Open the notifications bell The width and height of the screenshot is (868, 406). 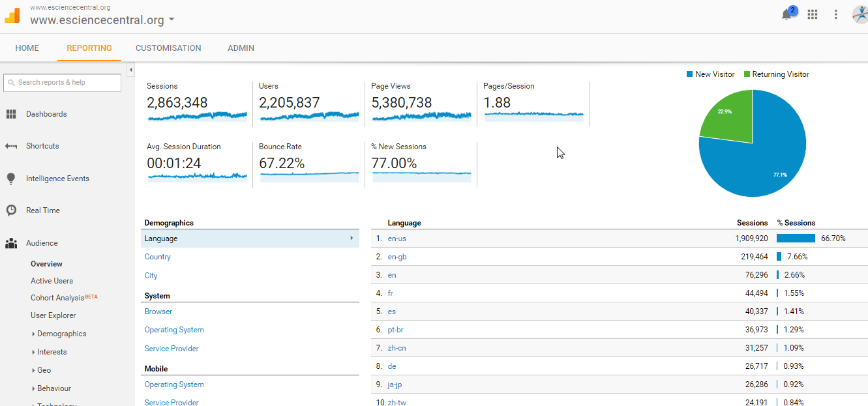786,13
